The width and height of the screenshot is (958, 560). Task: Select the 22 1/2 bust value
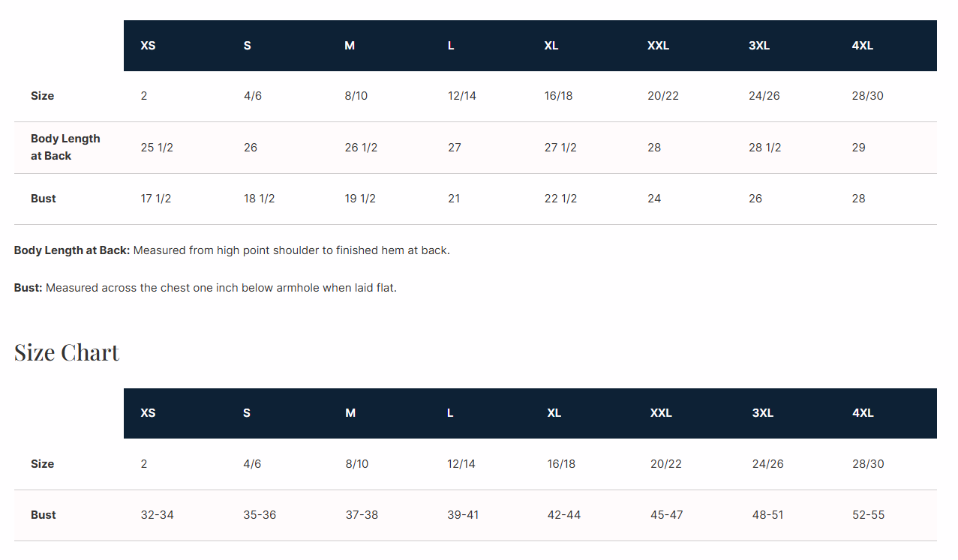(560, 199)
